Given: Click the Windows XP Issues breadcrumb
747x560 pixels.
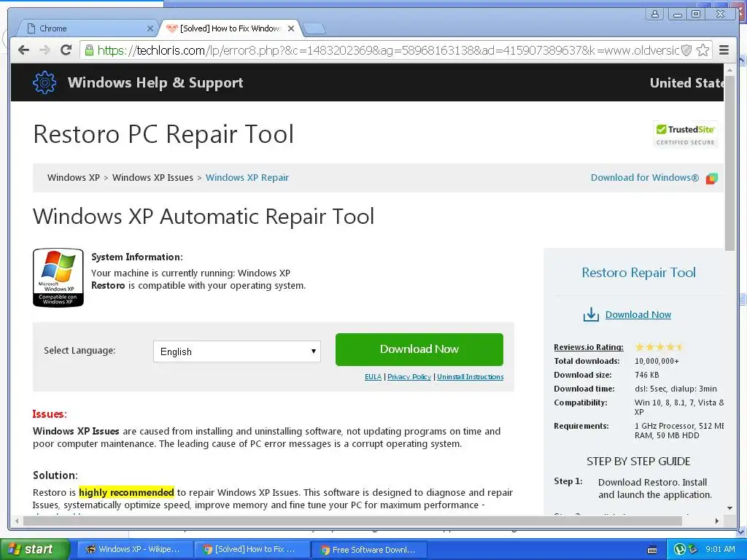Looking at the screenshot, I should tap(152, 178).
